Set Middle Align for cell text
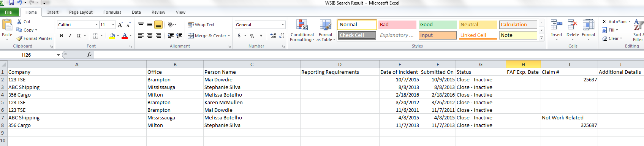Screen dimensions: 644x146 pyautogui.click(x=150, y=25)
